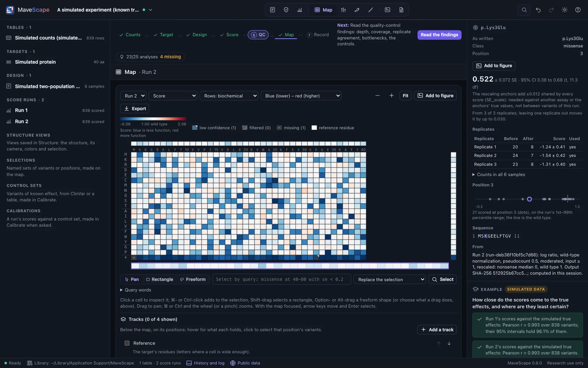This screenshot has height=368, width=588.
Task: Toggle light/dark theme sun icon
Action: point(564,10)
